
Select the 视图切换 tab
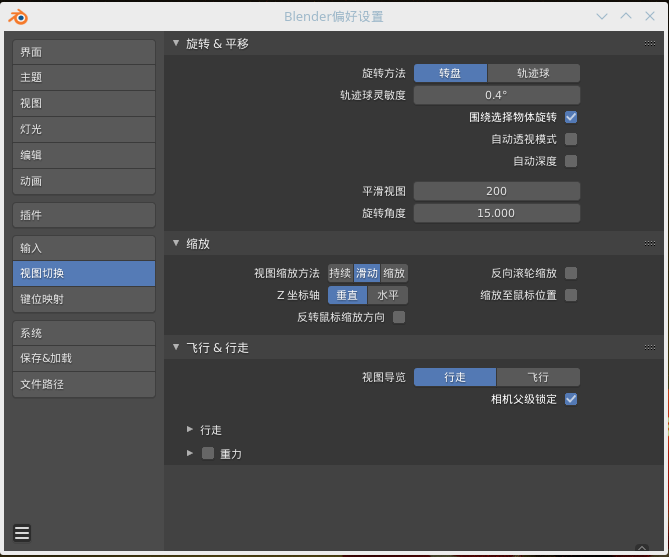click(84, 274)
